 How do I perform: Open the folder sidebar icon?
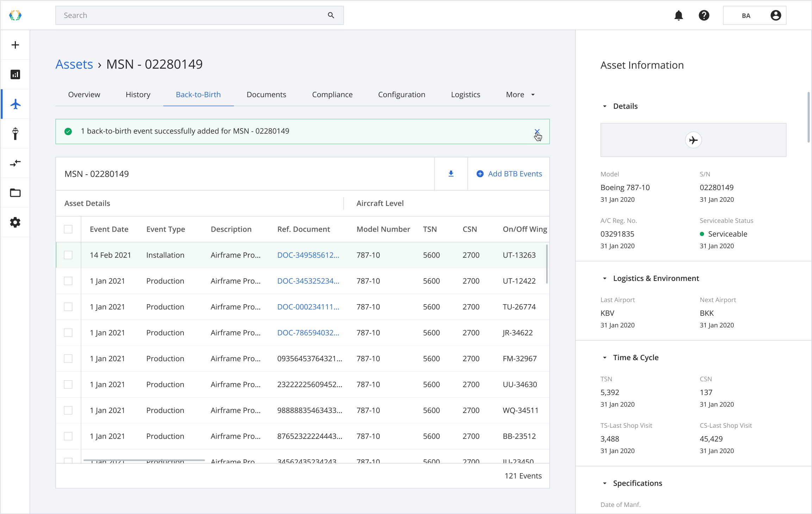click(x=15, y=193)
